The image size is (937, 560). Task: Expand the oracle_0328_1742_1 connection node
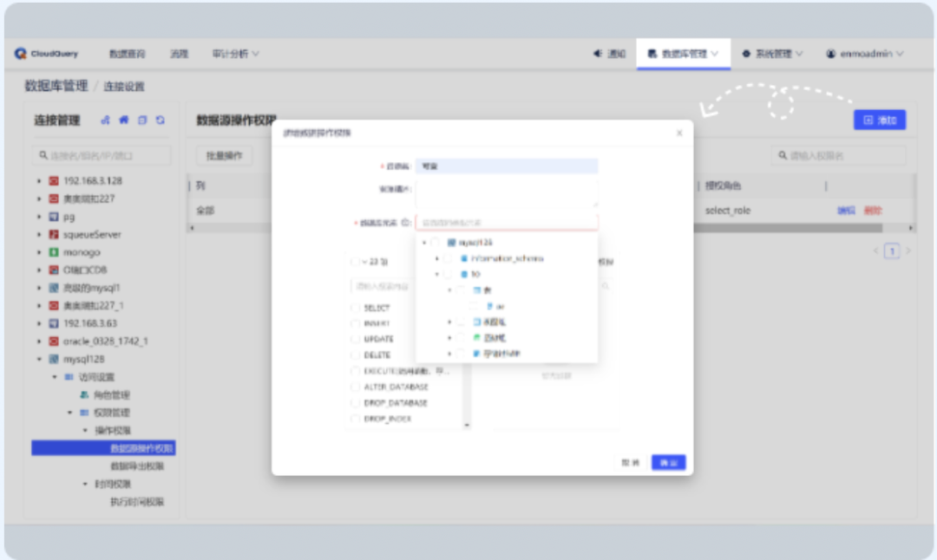[x=39, y=342]
